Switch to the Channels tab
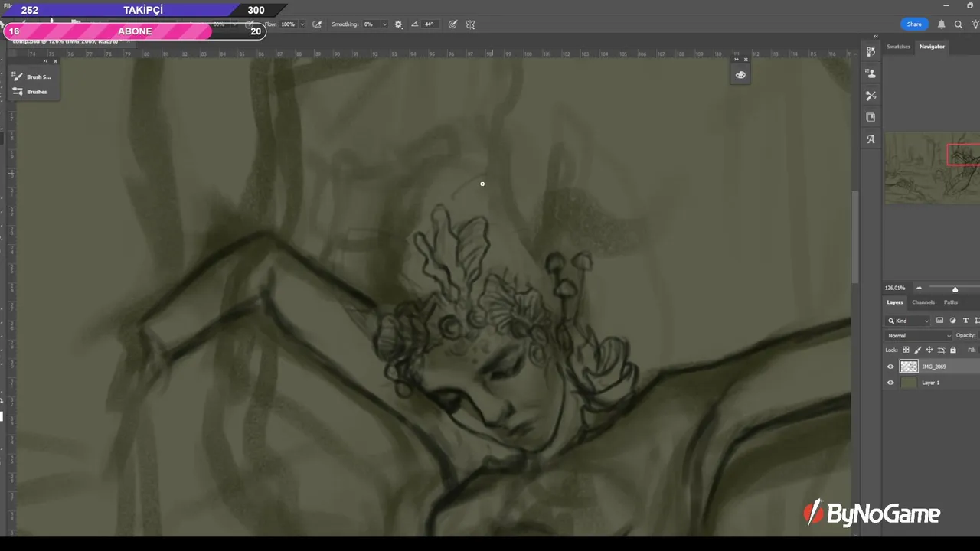The image size is (980, 551). click(x=923, y=302)
